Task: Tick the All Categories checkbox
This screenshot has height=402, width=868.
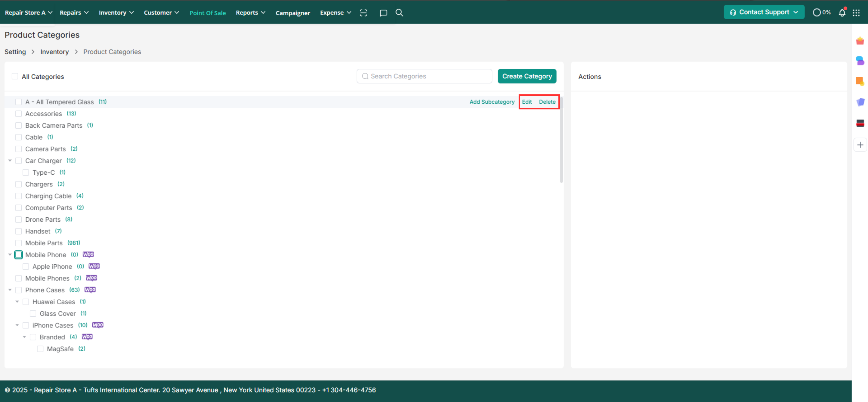Action: [15, 76]
